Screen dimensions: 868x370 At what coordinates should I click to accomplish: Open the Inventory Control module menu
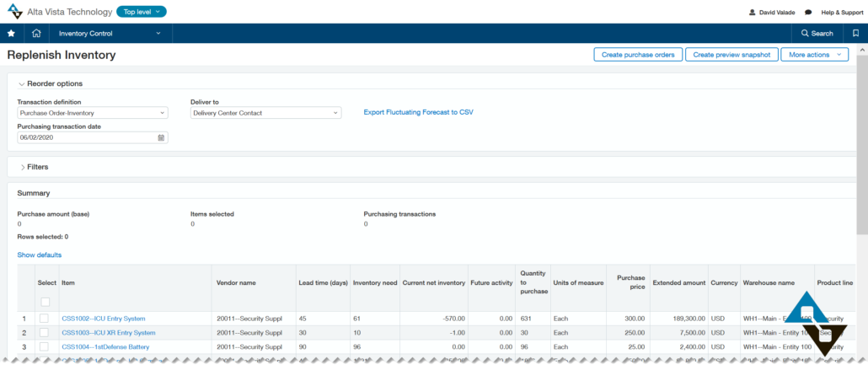tap(110, 33)
